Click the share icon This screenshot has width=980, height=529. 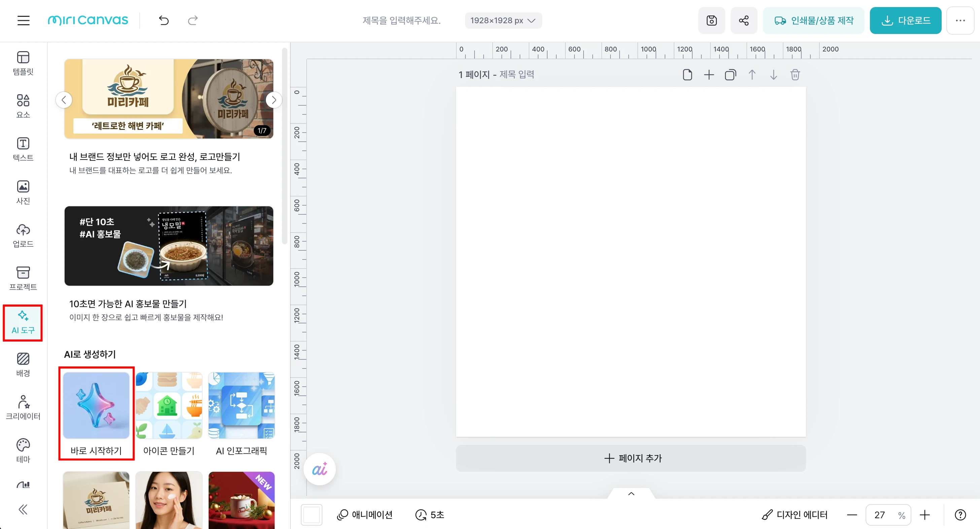coord(744,21)
